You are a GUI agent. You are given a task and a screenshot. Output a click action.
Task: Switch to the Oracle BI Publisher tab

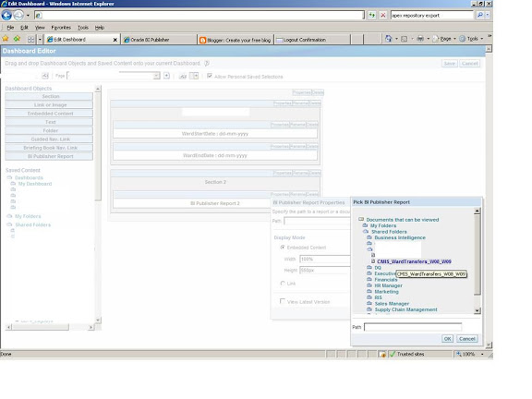coord(159,40)
